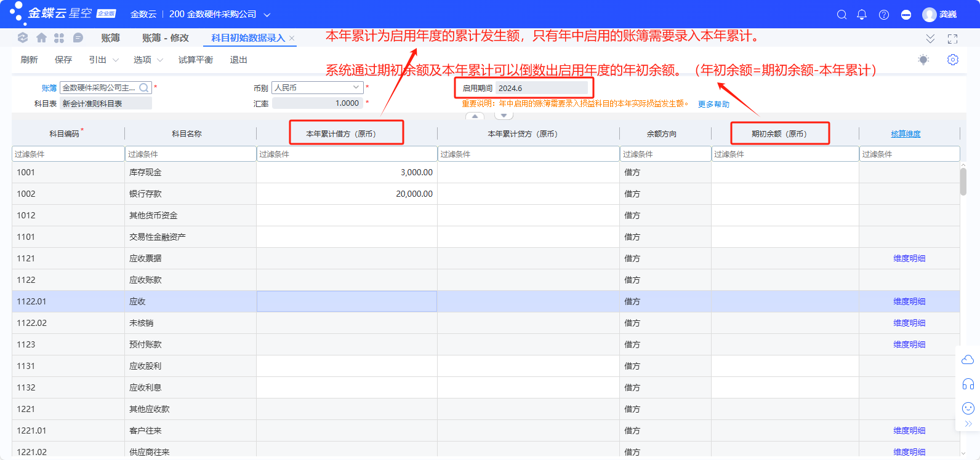Close the 科目初始数据录入 tab
This screenshot has width=980, height=460.
[292, 38]
